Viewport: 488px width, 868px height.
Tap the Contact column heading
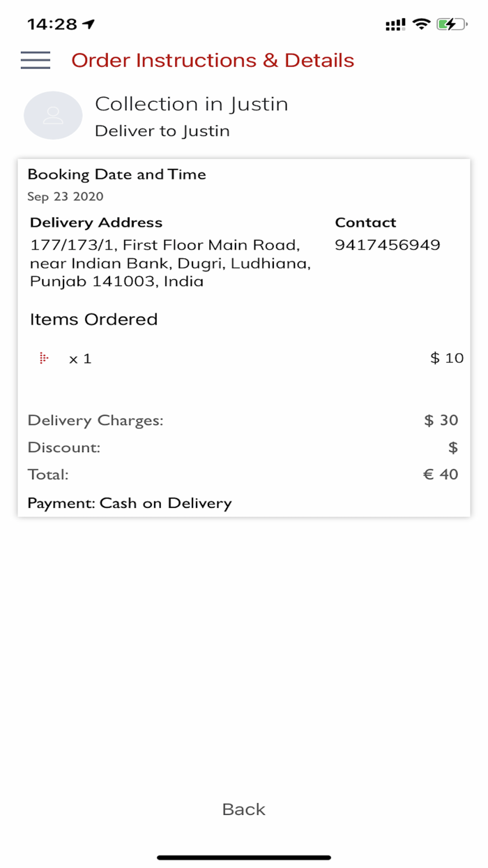365,223
